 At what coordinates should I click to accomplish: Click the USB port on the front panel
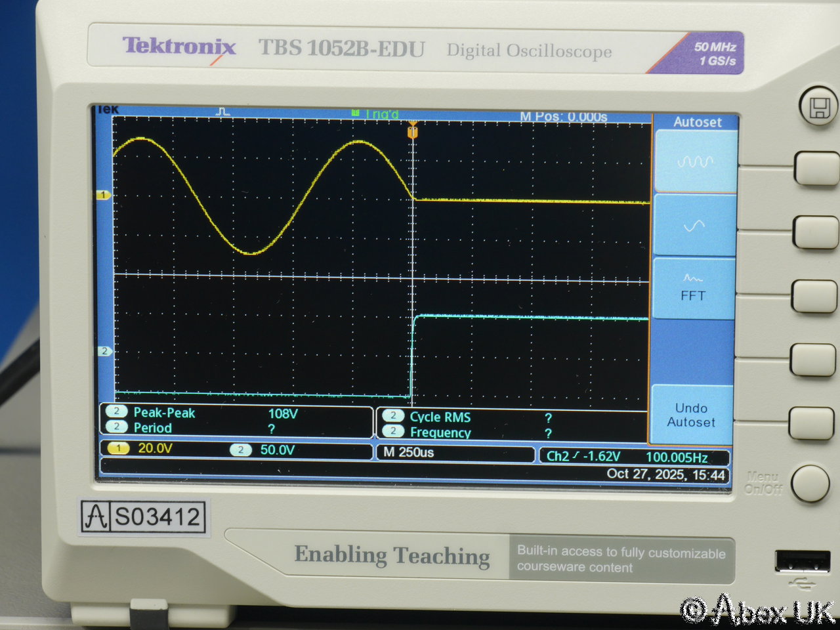802,562
